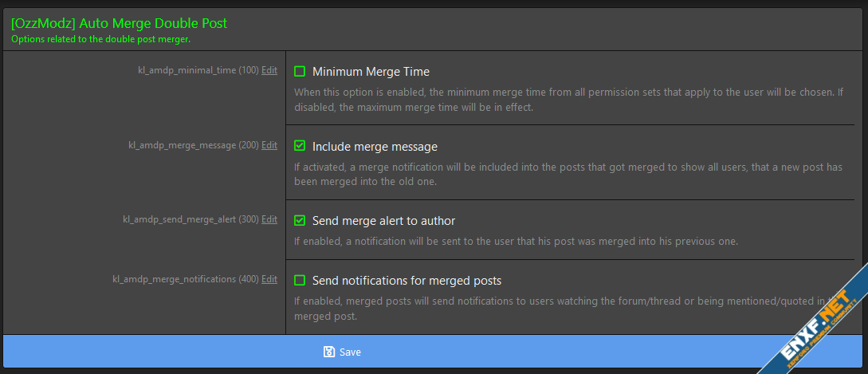The height and width of the screenshot is (374, 868).
Task: Click the kl_amdp_merge_notifications (400) option name
Action: pyautogui.click(x=185, y=279)
